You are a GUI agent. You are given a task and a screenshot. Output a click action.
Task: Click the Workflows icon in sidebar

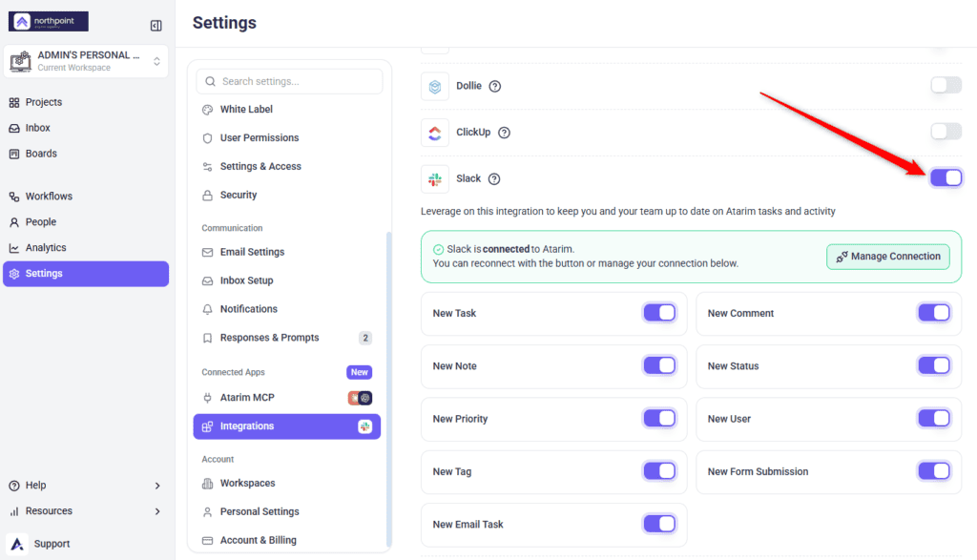(x=14, y=197)
